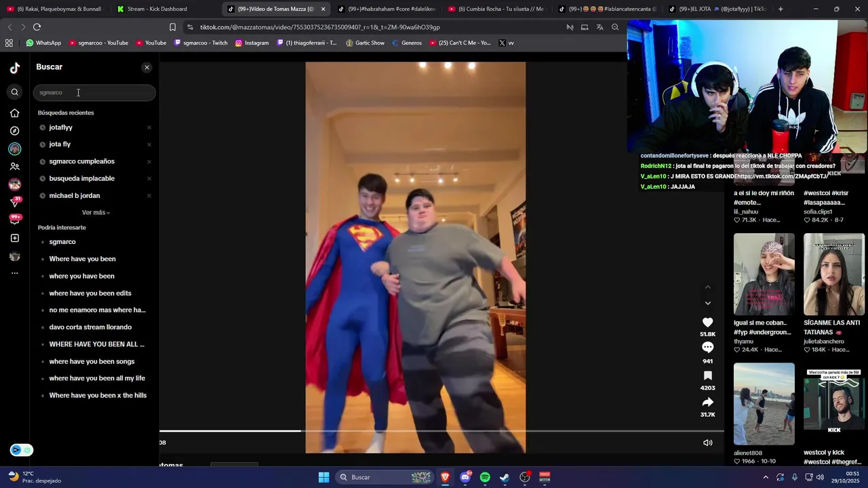Choose suggestion sgmarco under Podría interesarte
This screenshot has height=488, width=868.
click(x=62, y=242)
